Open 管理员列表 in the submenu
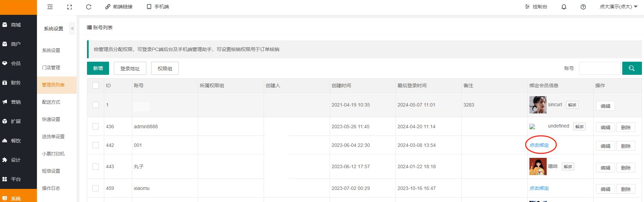The image size is (644, 202). (x=53, y=85)
